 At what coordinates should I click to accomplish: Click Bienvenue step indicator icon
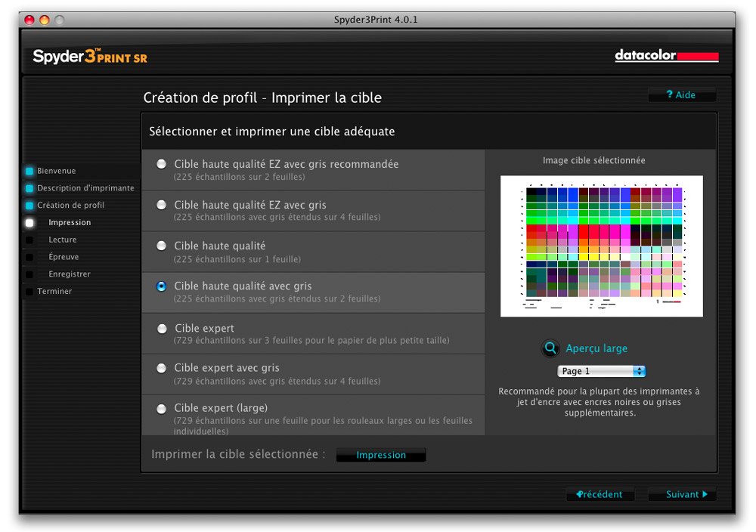[29, 171]
